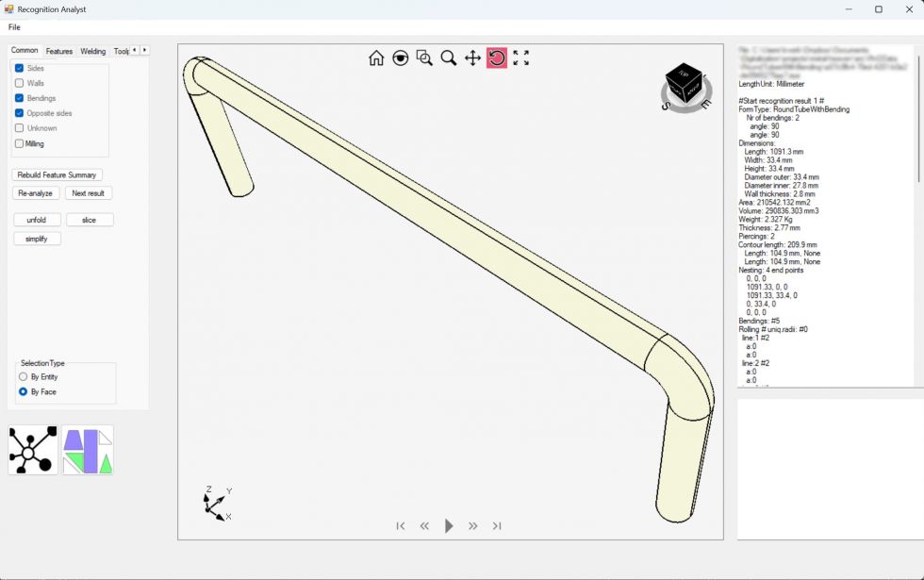Enable the Milling checkbox
Viewport: 924px width, 580px height.
(x=20, y=144)
